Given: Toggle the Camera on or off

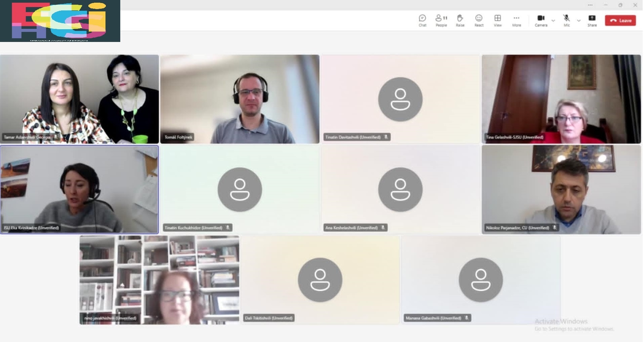Looking at the screenshot, I should point(541,20).
